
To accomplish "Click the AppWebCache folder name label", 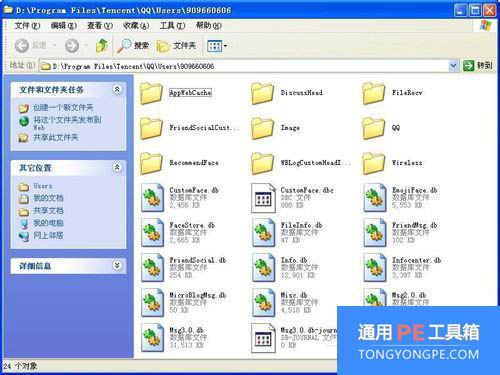I will [190, 93].
